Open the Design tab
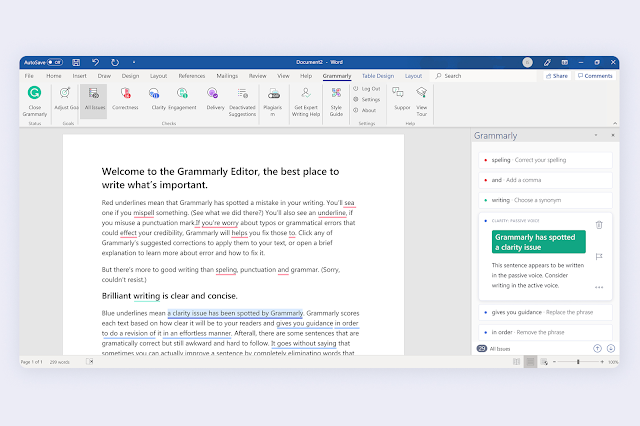Viewport: 640px width, 426px height. (130, 76)
